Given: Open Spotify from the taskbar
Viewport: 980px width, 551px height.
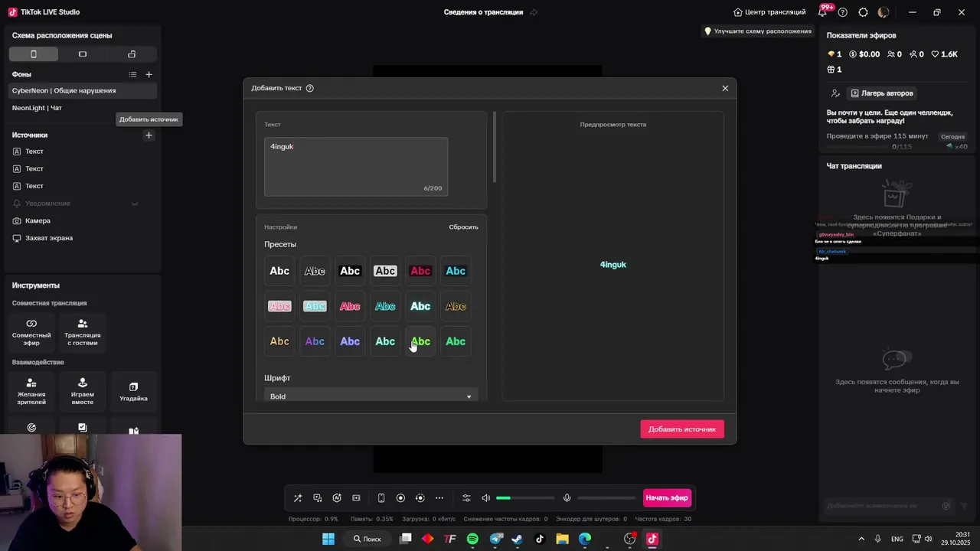Looking at the screenshot, I should [x=472, y=539].
